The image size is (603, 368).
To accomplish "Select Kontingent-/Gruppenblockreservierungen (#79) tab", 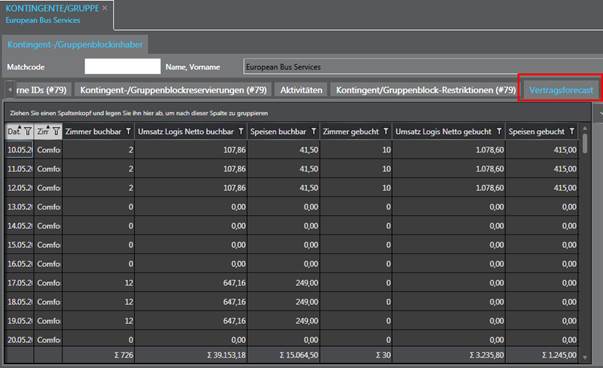I will tap(173, 90).
